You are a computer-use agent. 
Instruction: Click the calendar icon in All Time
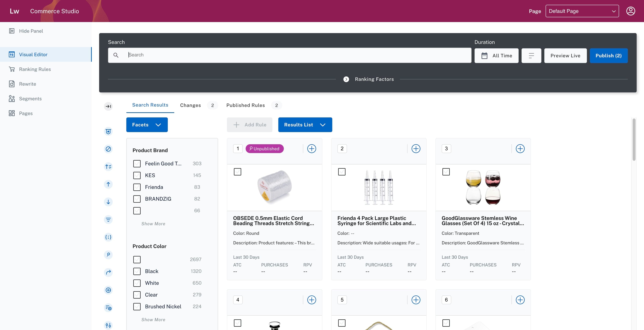tap(484, 55)
